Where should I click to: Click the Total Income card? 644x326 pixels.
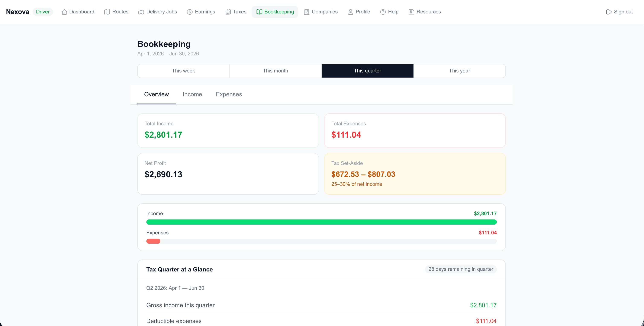click(x=228, y=130)
